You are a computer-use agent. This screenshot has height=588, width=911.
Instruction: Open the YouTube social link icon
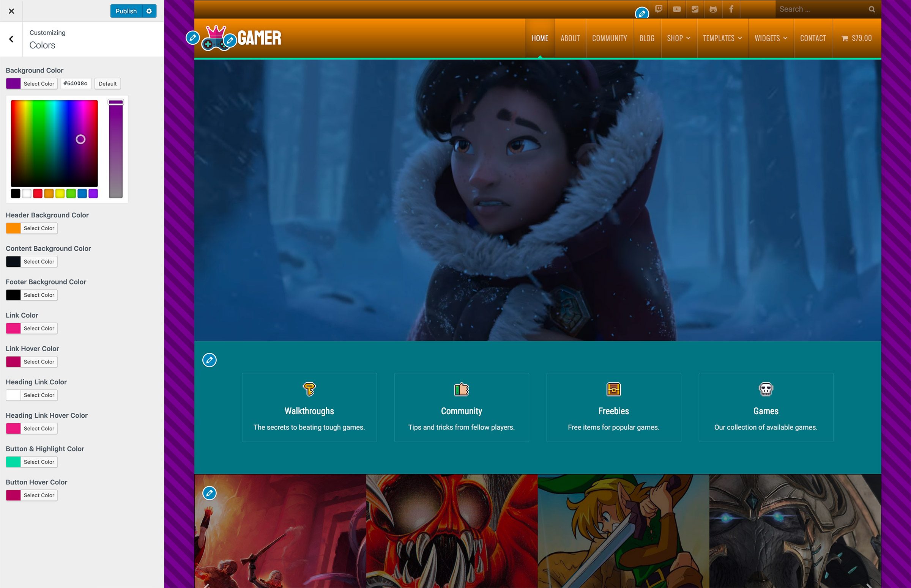point(677,9)
